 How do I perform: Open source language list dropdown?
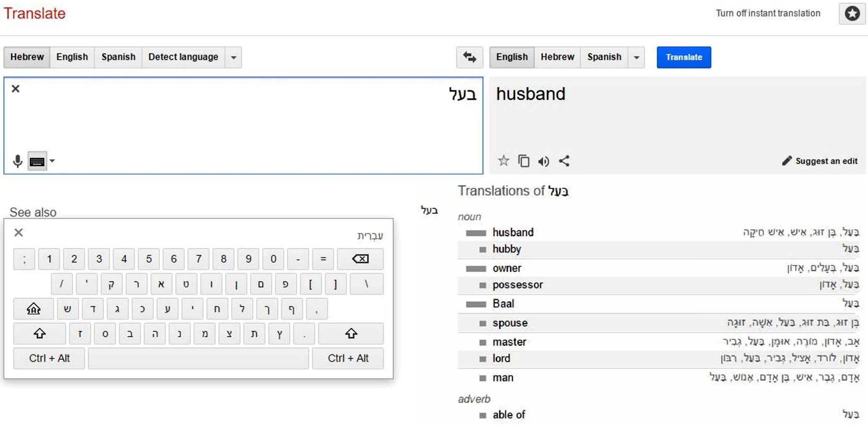(233, 57)
